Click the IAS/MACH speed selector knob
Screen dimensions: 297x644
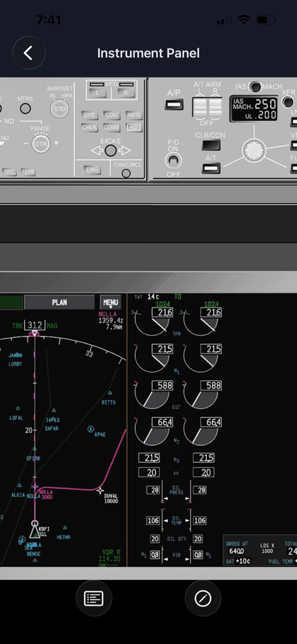click(x=254, y=151)
